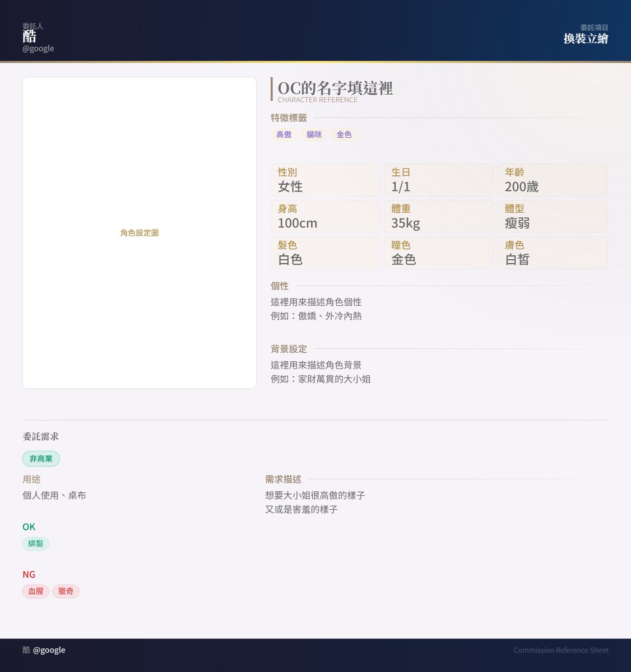
Task: Click the 生日 1/1 field card
Action: point(439,180)
